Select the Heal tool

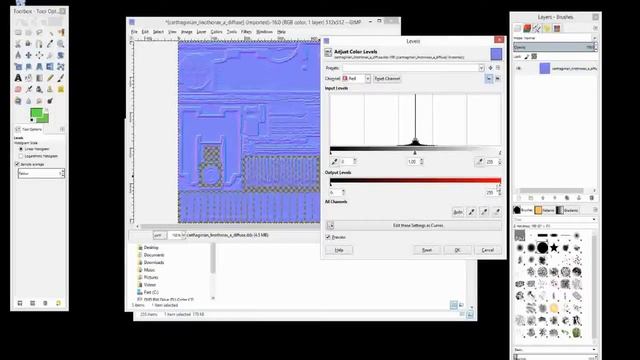coord(61,89)
